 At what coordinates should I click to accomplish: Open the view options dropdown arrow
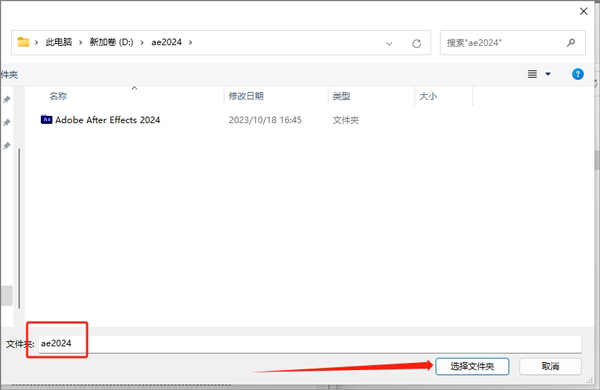pyautogui.click(x=548, y=74)
